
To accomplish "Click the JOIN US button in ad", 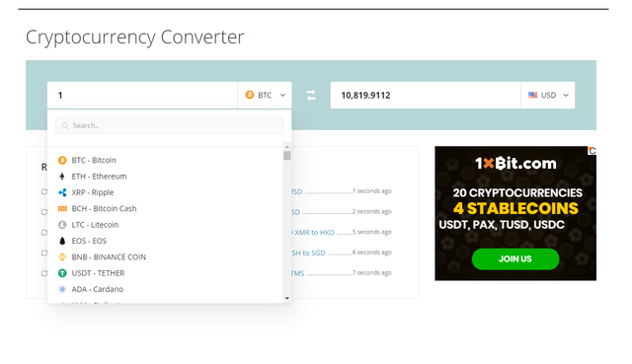I will (x=515, y=258).
